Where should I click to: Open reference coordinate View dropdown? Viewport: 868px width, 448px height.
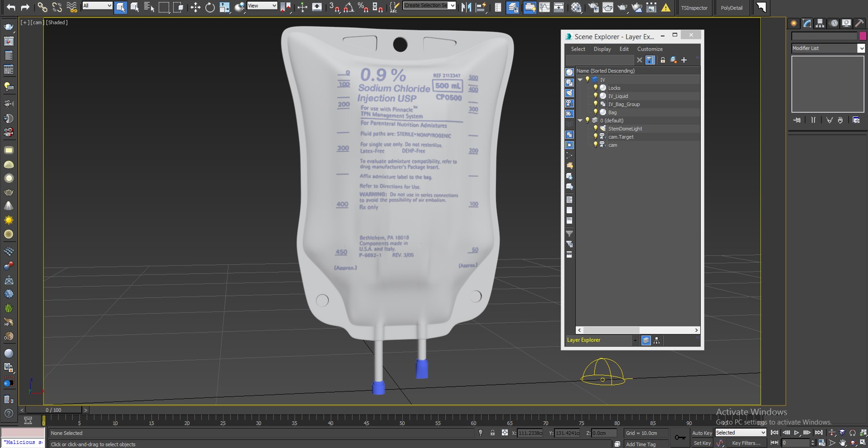click(x=262, y=5)
